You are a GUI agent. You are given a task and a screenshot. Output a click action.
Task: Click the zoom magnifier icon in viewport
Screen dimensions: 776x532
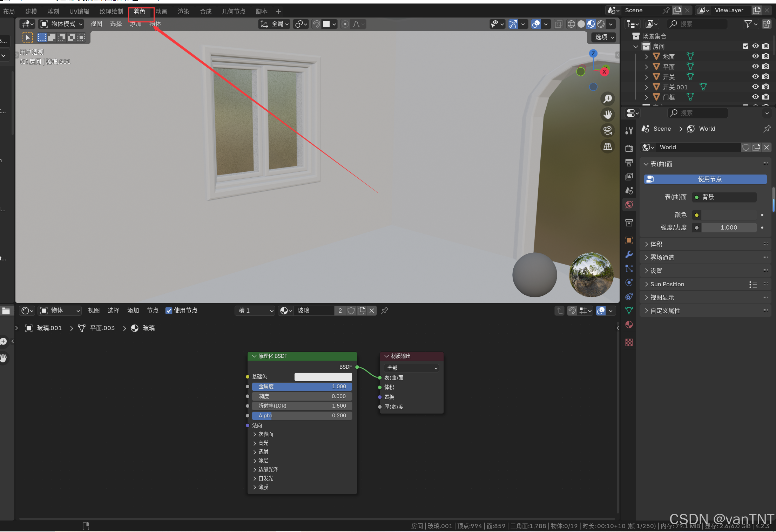pos(607,98)
